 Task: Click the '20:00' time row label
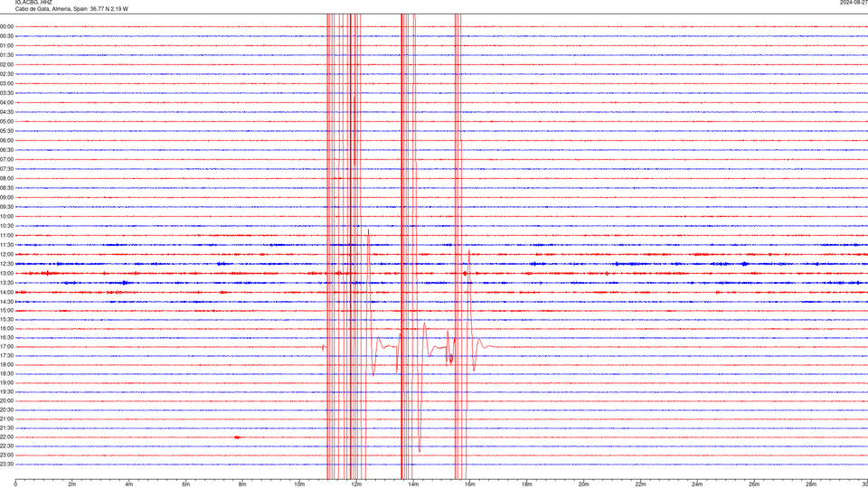coord(6,401)
